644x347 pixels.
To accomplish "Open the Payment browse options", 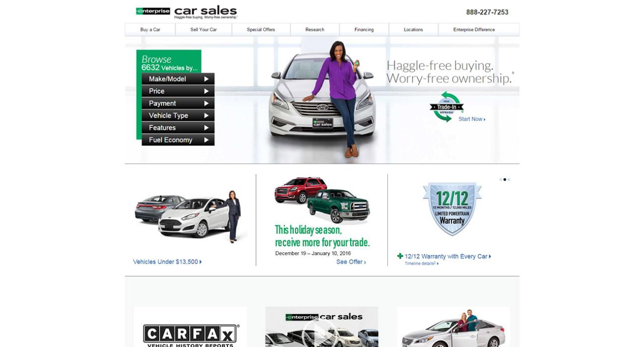I will coord(179,103).
